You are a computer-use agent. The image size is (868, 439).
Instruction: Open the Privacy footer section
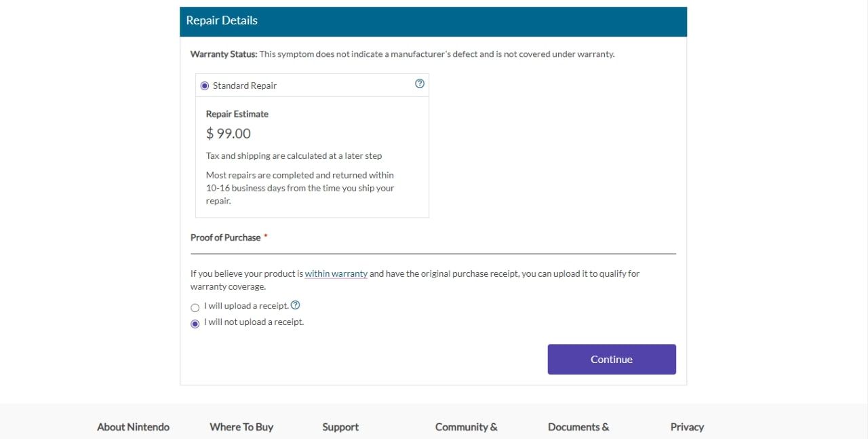pyautogui.click(x=687, y=427)
